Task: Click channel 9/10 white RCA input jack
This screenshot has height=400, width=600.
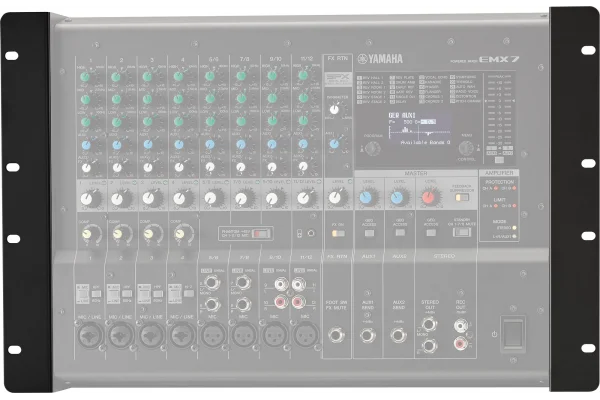Action: point(280,285)
